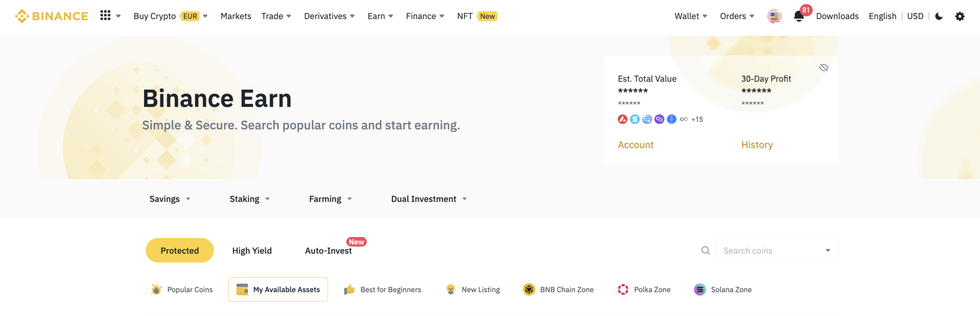Toggle dark mode moon icon
This screenshot has height=316, width=980.
pos(939,16)
